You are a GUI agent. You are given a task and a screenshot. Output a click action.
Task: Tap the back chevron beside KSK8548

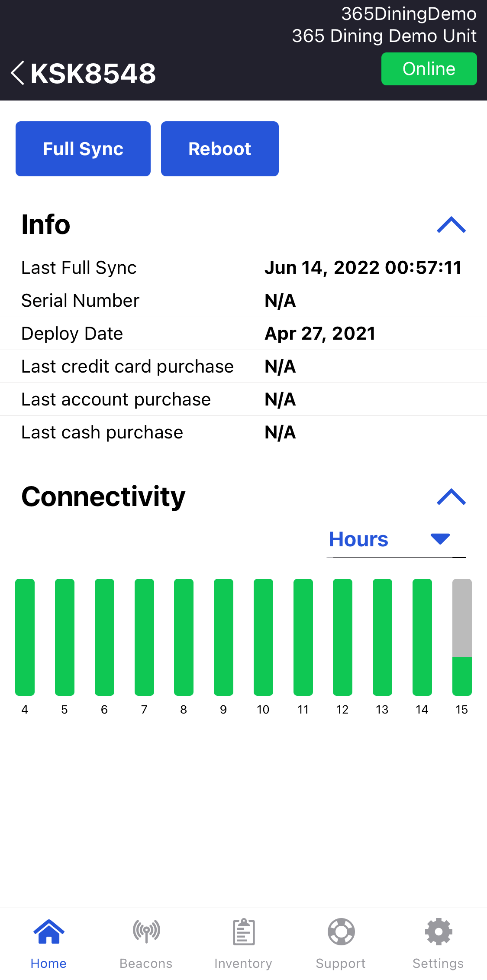click(x=18, y=73)
